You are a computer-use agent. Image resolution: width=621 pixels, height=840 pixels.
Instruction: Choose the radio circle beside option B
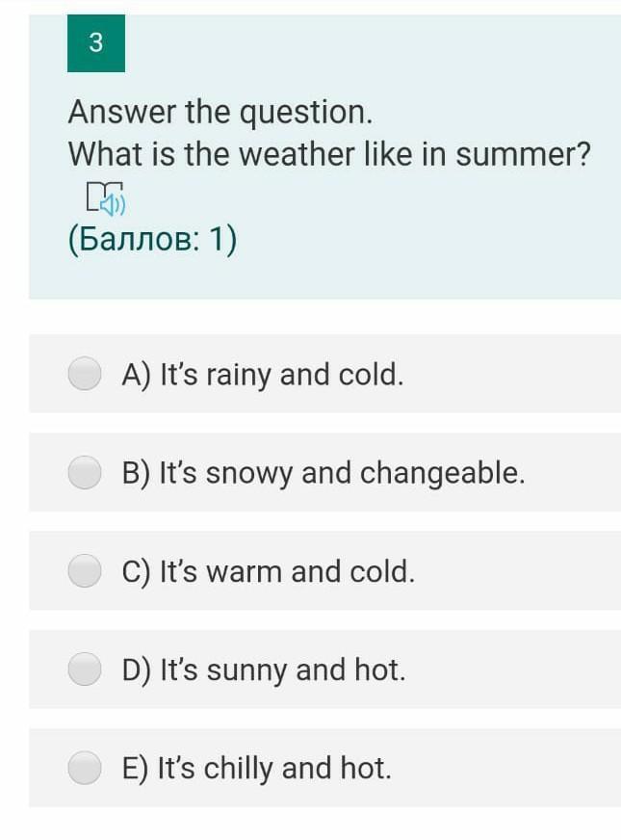[85, 472]
